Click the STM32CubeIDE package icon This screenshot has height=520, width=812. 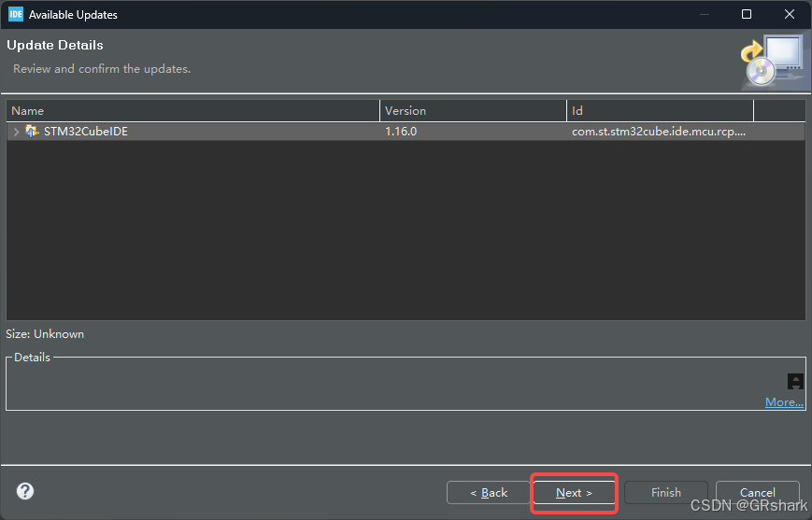coord(32,132)
